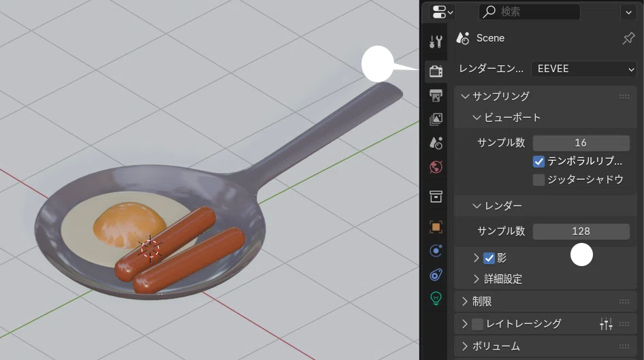644x360 pixels.
Task: Select the sausage nearest the pan rim
Action: pos(190,260)
